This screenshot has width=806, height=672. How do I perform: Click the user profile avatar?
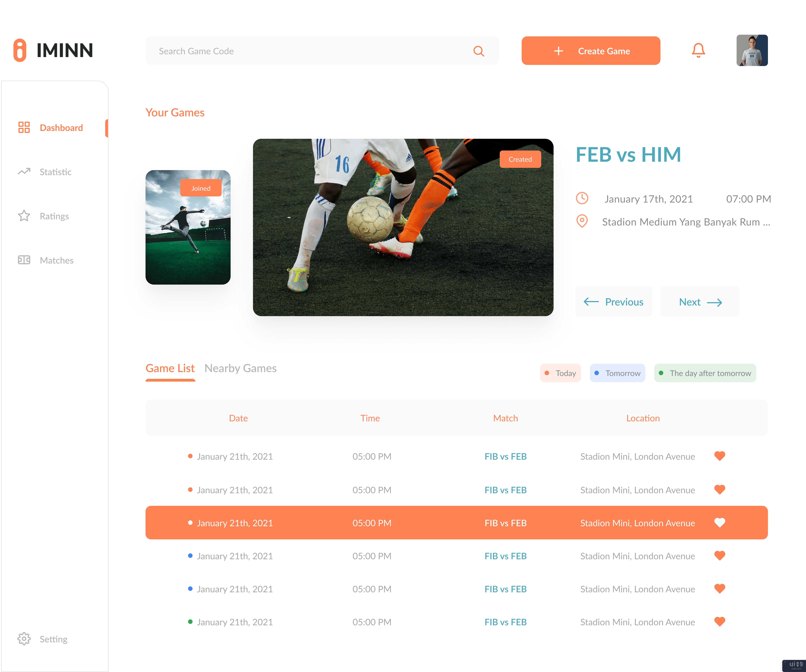(x=751, y=51)
